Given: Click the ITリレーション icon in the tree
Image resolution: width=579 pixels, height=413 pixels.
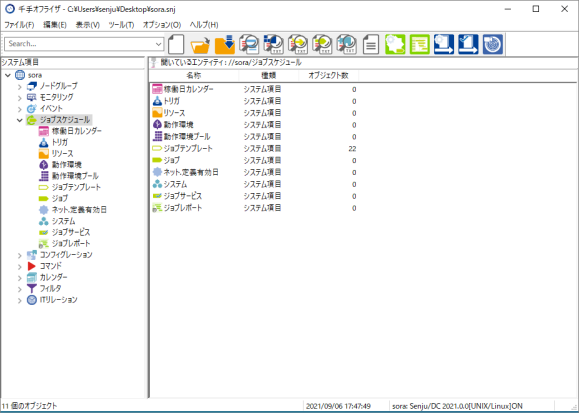Looking at the screenshot, I should (x=32, y=300).
